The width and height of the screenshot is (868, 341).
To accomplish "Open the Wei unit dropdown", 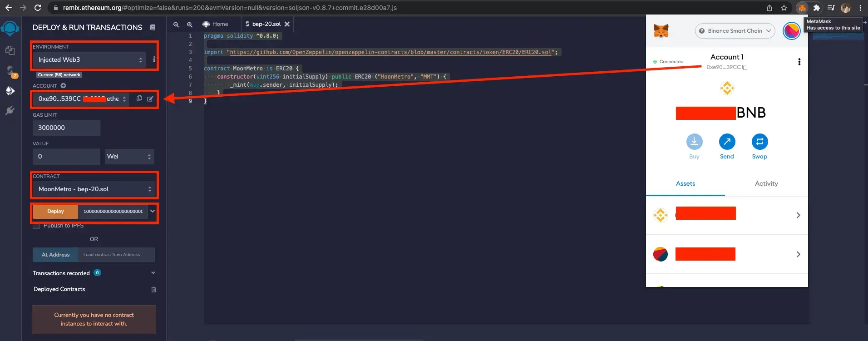I will click(x=129, y=156).
